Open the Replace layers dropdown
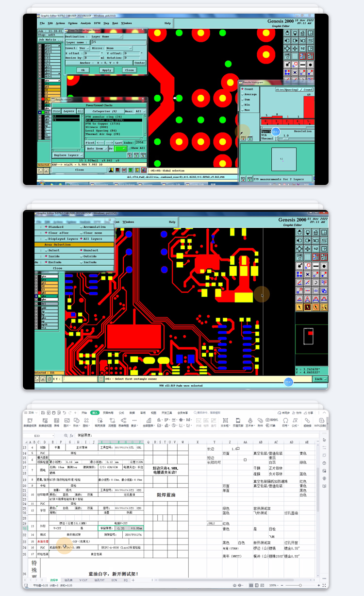 tap(67, 155)
